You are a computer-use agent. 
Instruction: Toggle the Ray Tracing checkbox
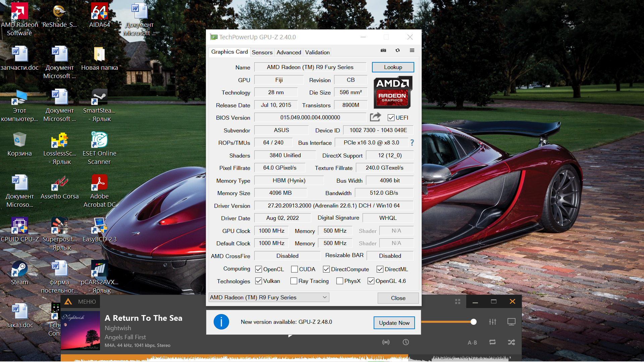click(294, 281)
